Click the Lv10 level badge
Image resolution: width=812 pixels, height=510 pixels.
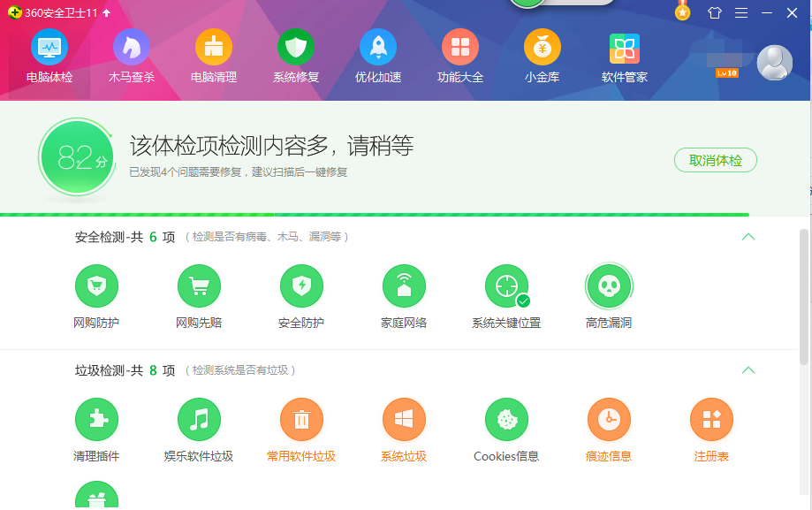click(x=727, y=73)
